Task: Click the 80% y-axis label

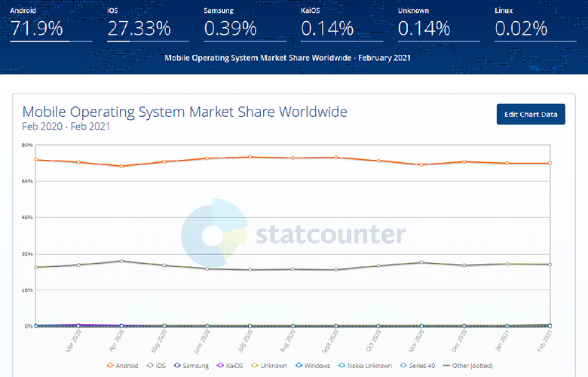Action: (x=27, y=145)
